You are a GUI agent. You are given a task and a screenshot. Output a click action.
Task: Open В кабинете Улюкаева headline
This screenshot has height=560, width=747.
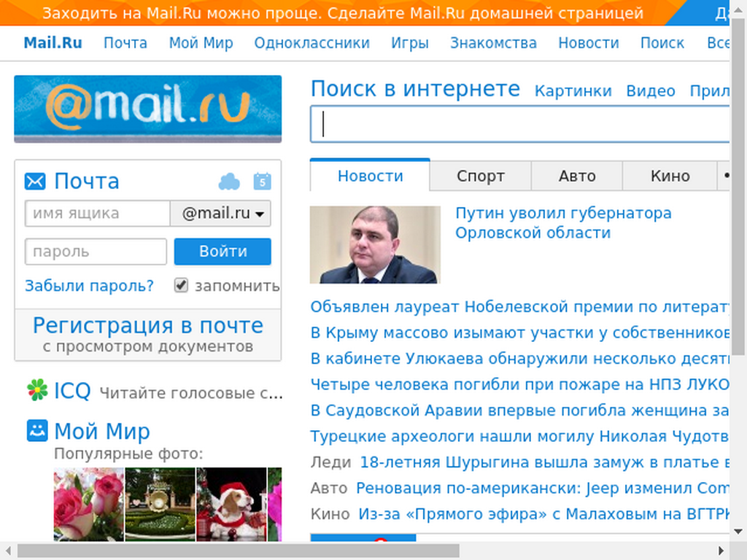(519, 358)
